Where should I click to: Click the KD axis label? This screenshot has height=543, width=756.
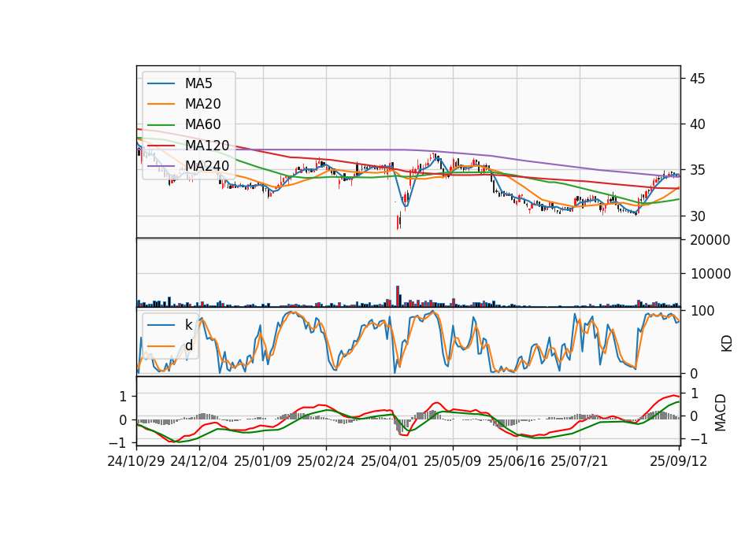(727, 344)
